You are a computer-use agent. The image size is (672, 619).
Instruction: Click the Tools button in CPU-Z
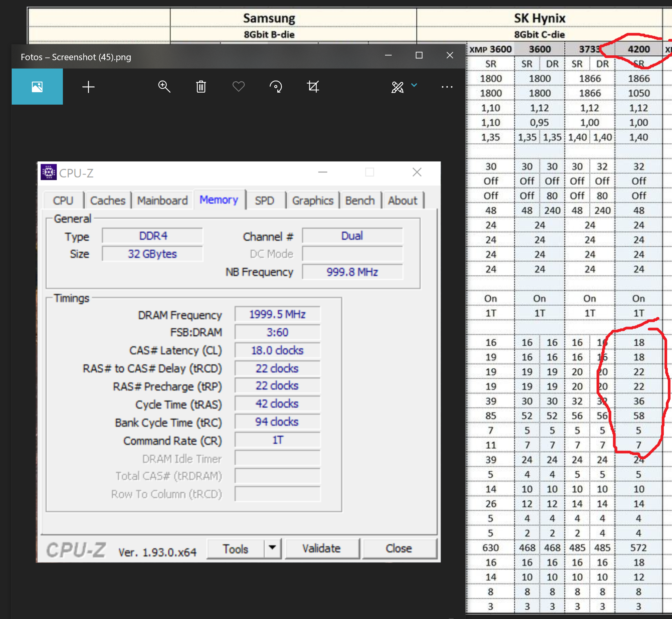[x=235, y=549]
